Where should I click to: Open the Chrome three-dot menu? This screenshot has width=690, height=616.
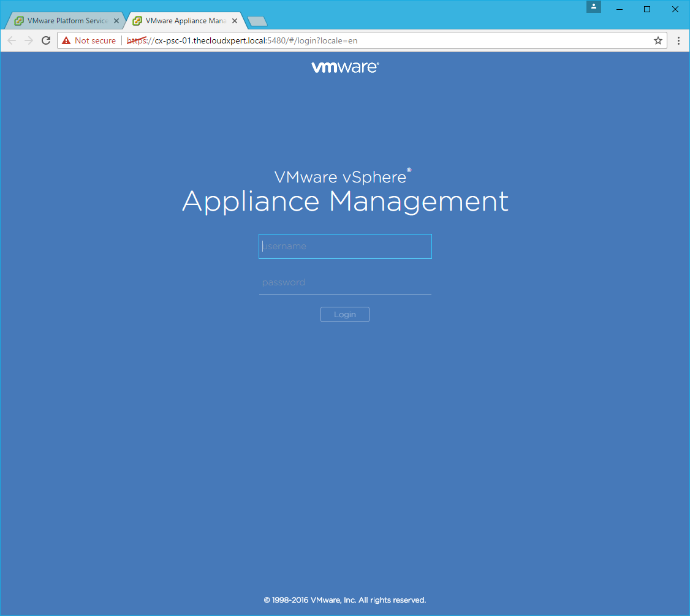point(678,40)
